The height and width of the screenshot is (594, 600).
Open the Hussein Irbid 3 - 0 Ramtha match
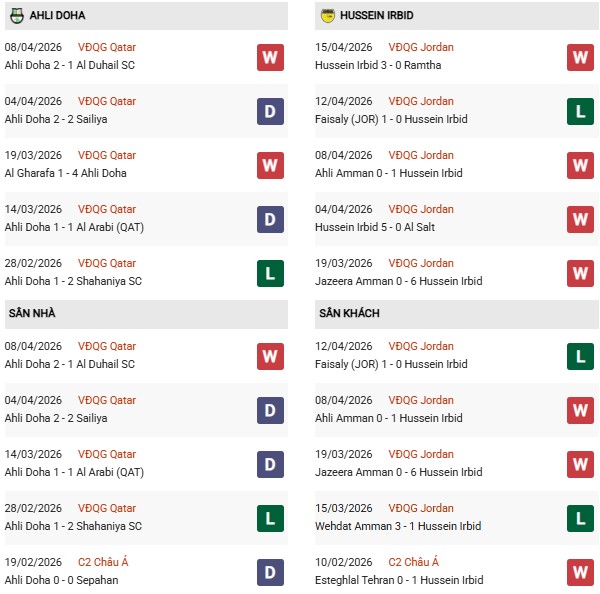pyautogui.click(x=380, y=65)
